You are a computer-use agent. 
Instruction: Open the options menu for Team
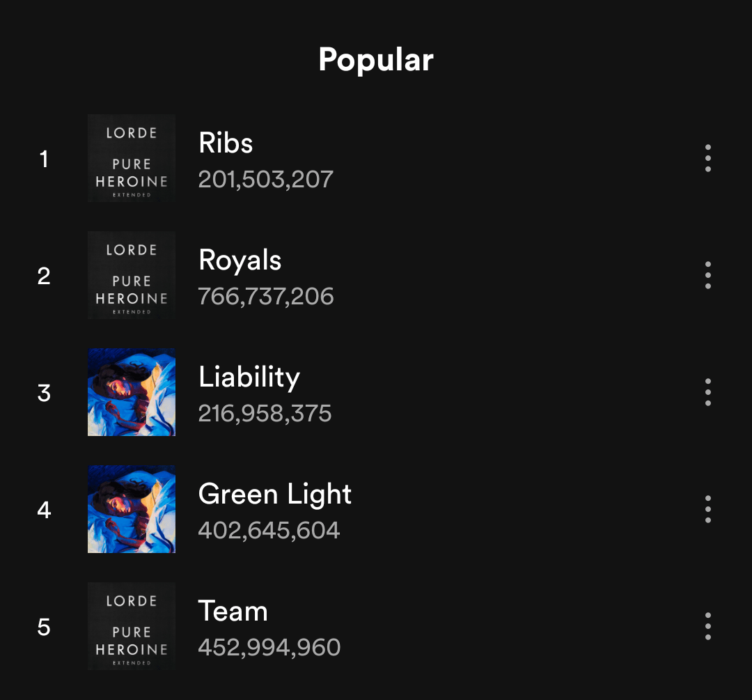click(707, 626)
